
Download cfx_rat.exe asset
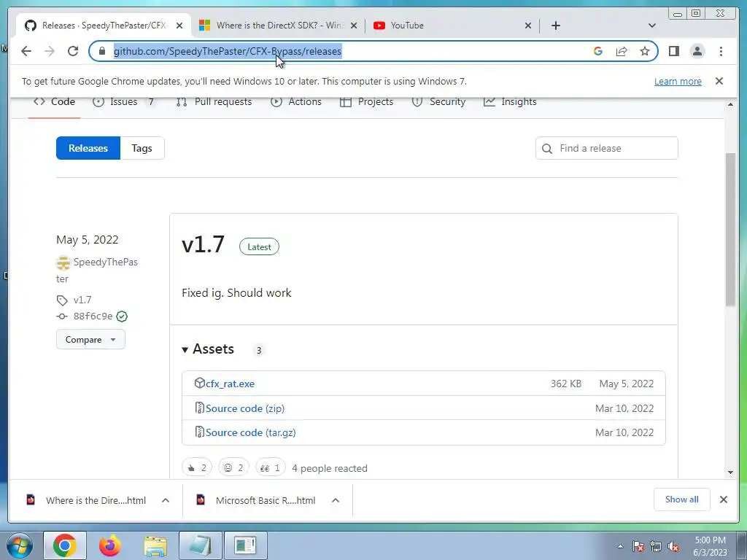[230, 384]
